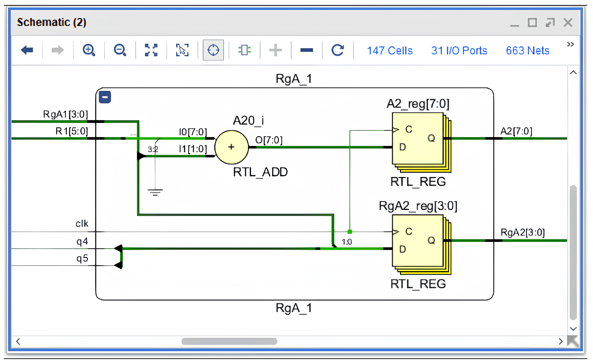Click the forward arrow navigation icon
The height and width of the screenshot is (364, 593).
58,50
